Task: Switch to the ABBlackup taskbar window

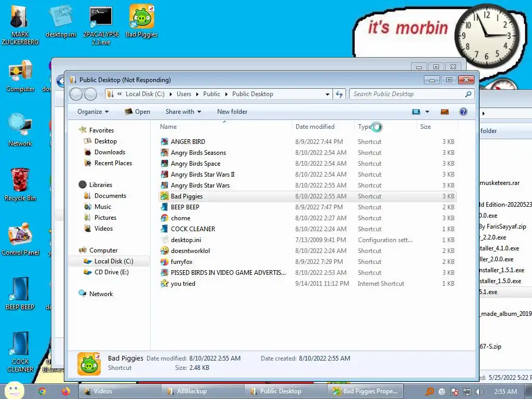Action: [203, 391]
